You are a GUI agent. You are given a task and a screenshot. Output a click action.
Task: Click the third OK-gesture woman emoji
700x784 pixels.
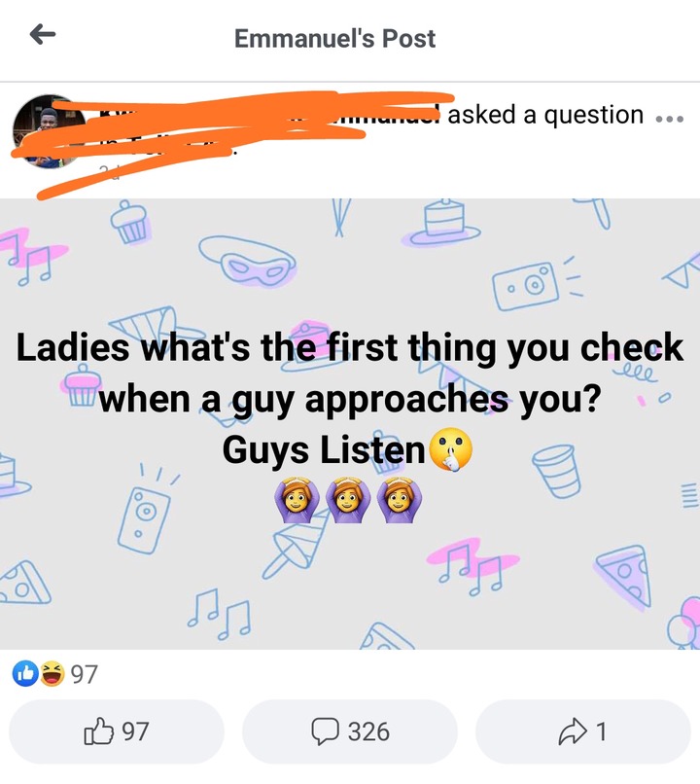coord(399,500)
